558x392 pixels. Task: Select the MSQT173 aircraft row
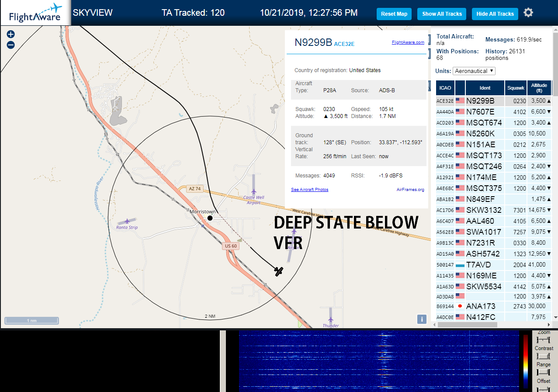[x=494, y=156]
